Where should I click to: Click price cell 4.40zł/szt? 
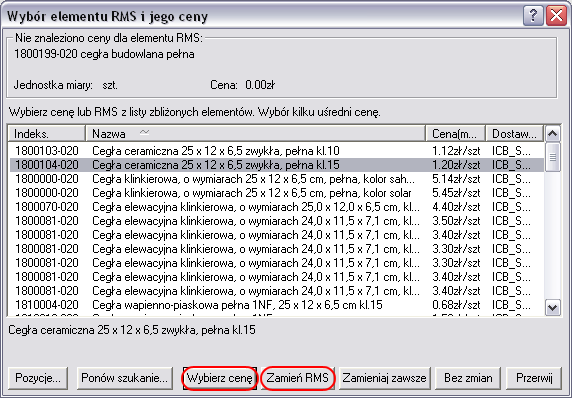[x=456, y=207]
